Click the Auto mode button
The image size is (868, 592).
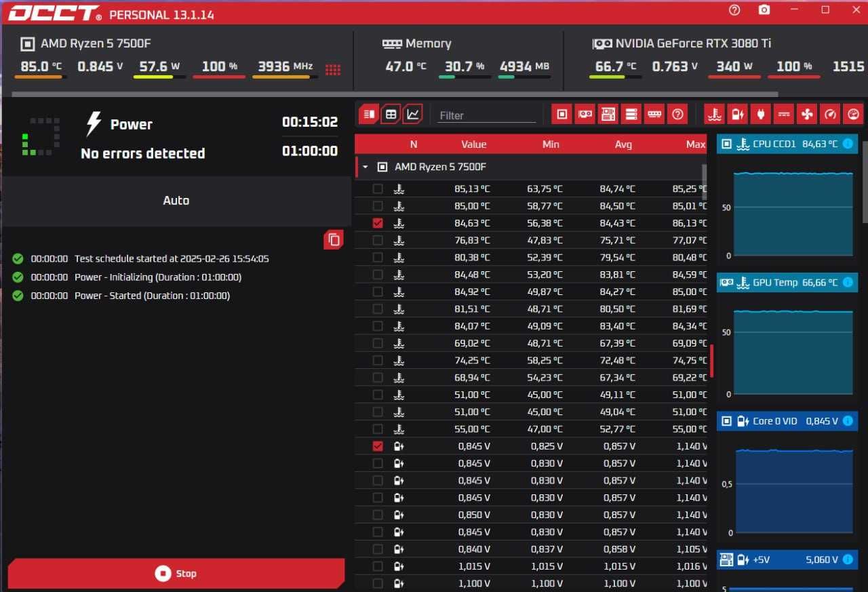[x=176, y=201]
